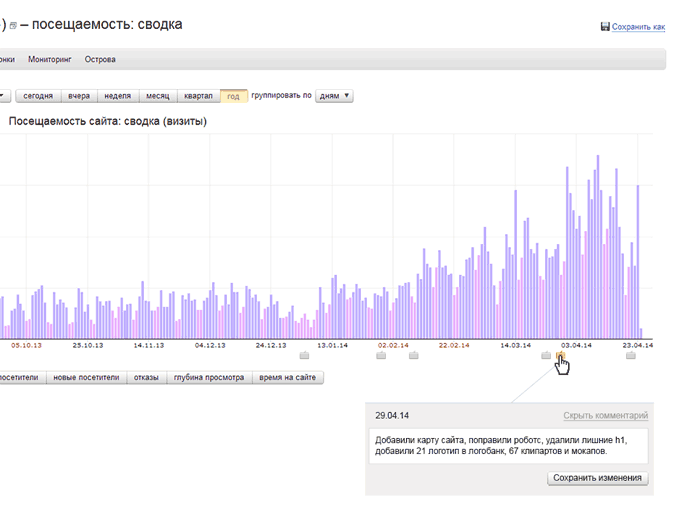Viewport: 700px width, 509px height.
Task: Switch to the отказы metric tab
Action: pos(146,378)
